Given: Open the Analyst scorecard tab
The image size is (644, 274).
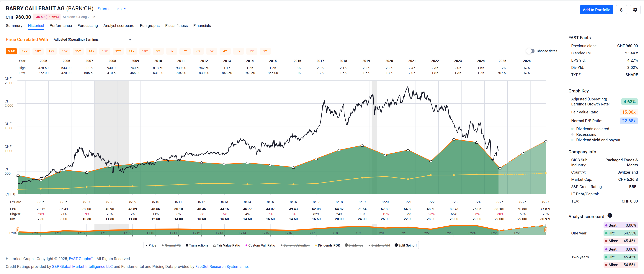Looking at the screenshot, I should (119, 25).
